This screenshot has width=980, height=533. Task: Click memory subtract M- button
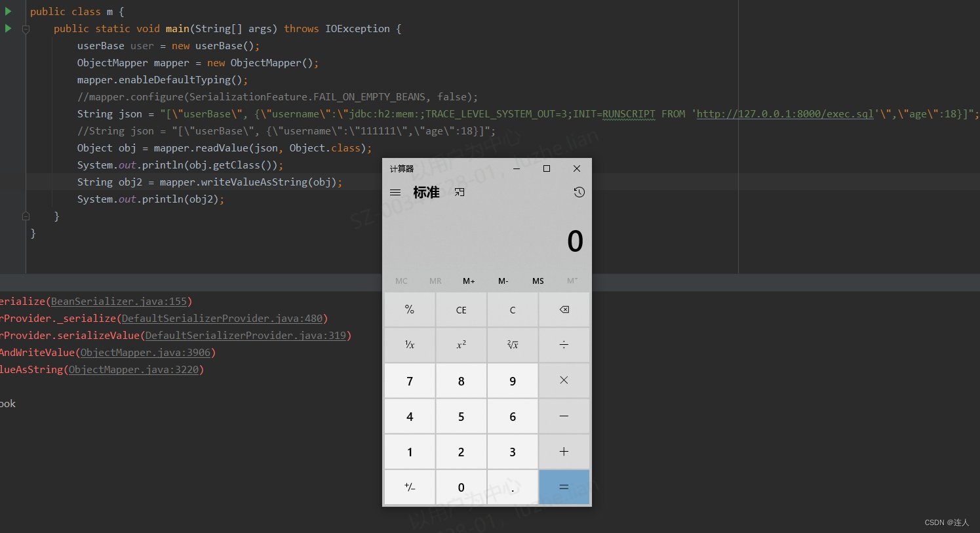(x=503, y=281)
